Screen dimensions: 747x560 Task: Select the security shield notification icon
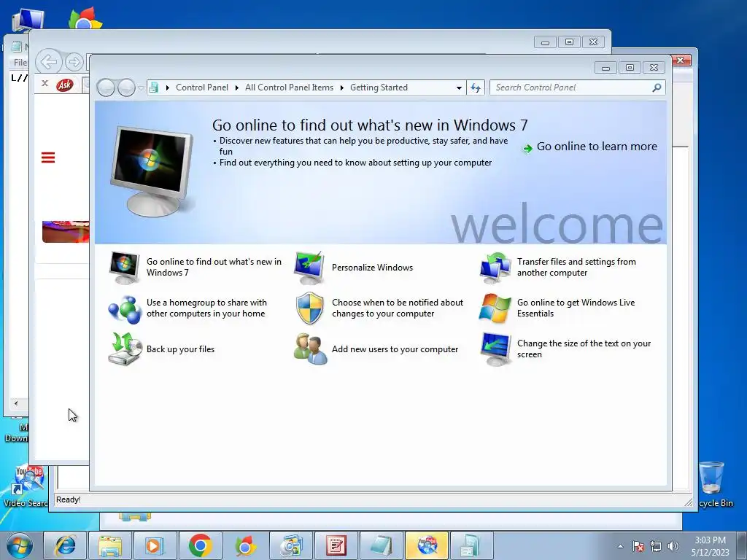pyautogui.click(x=309, y=308)
